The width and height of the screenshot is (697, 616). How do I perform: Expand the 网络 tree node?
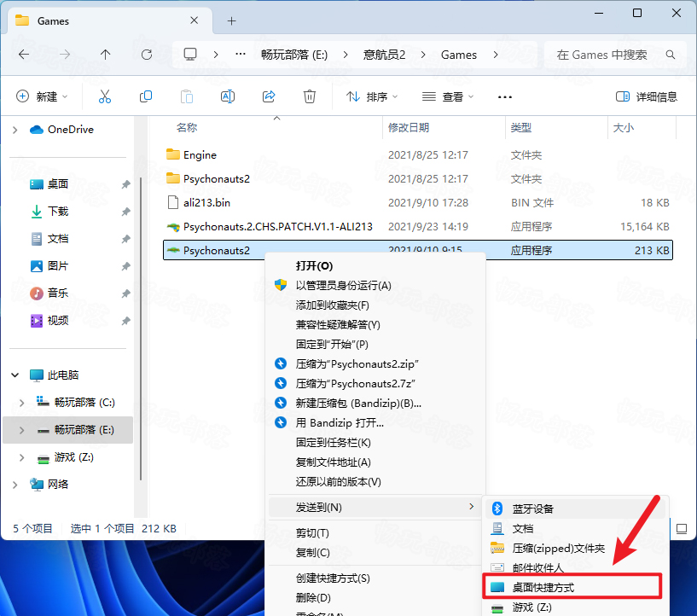point(15,485)
